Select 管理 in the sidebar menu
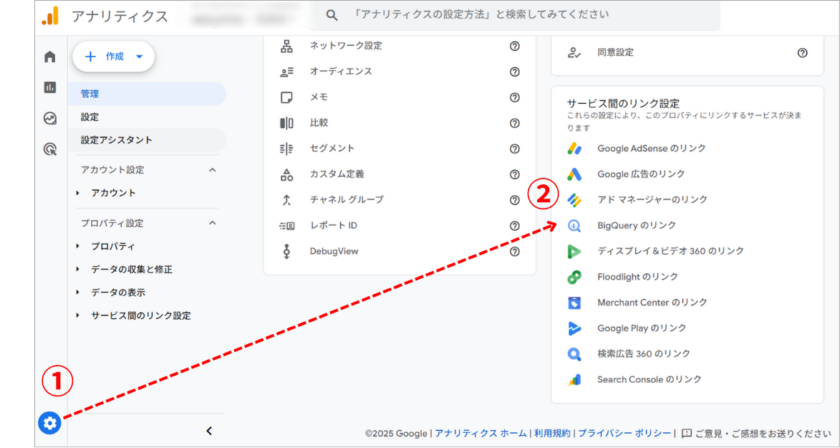 coord(90,93)
